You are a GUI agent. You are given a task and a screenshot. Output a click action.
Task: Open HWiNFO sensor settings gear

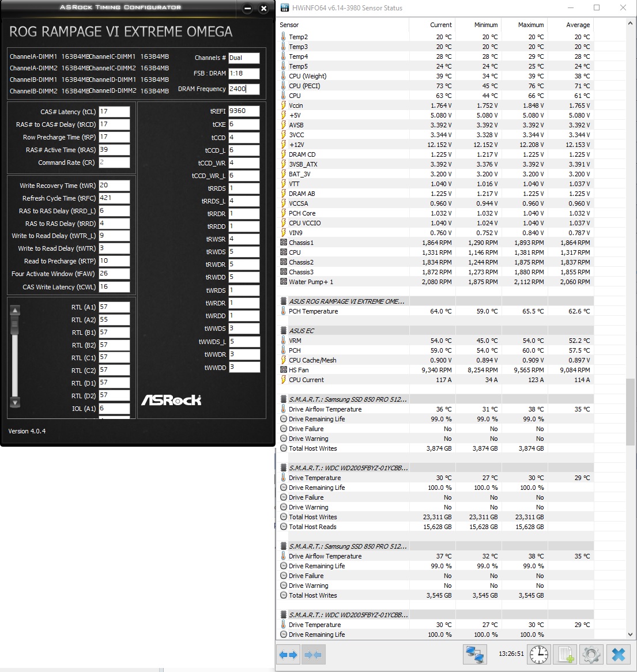tap(591, 655)
